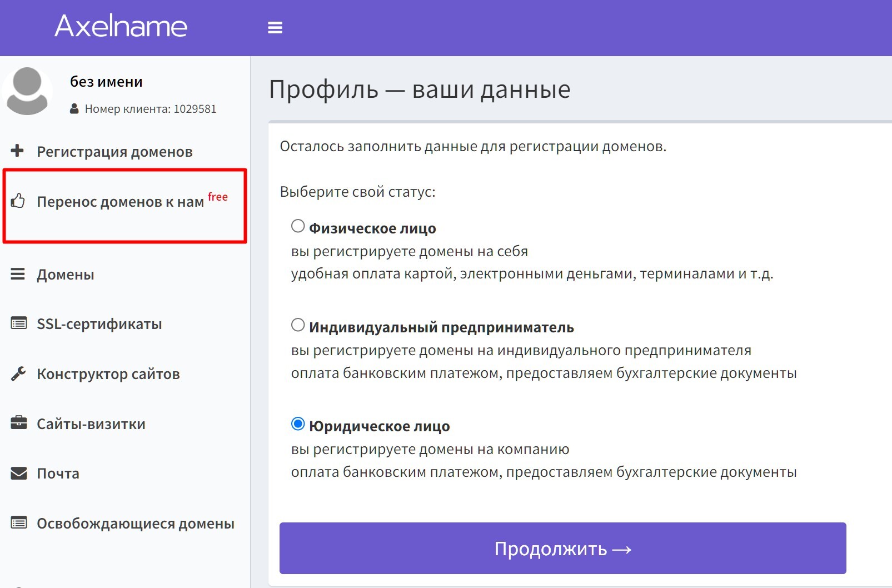Click the plus icon for domain registration
Screen dimensions: 892x588
coord(18,151)
